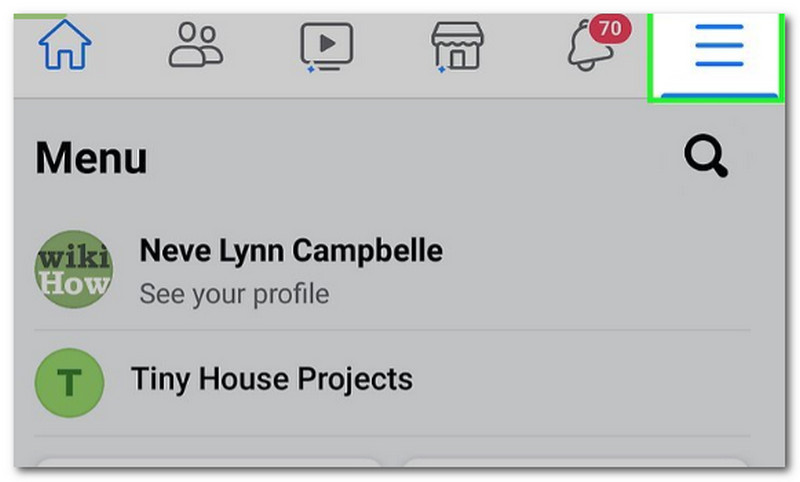Viewport: 800px width, 482px height.
Task: Tap the green T page avatar
Action: pos(70,382)
